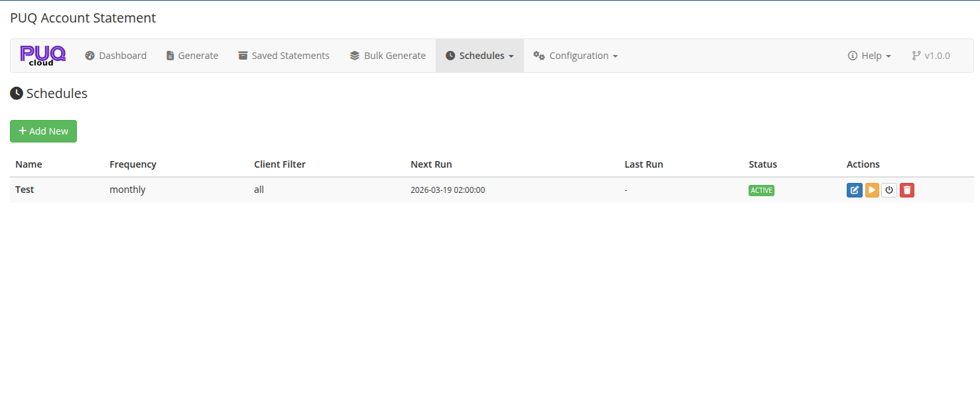Click the ACTIVE status badge
The width and height of the screenshot is (980, 395).
(761, 190)
